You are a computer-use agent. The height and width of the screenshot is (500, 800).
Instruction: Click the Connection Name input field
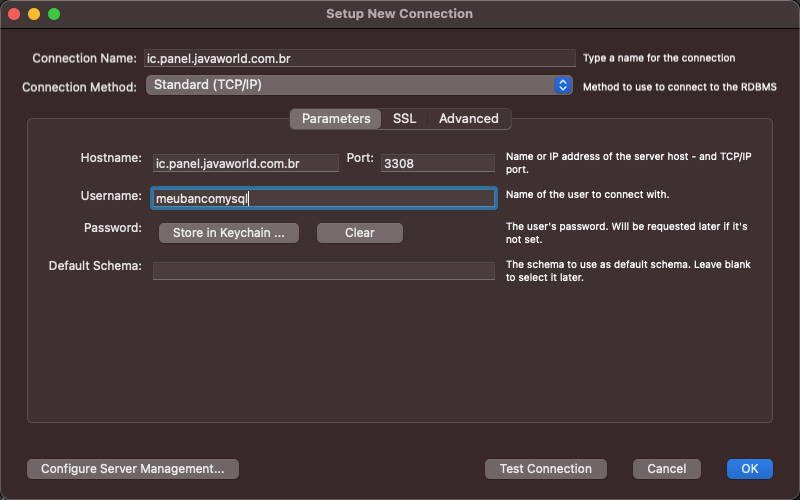click(360, 58)
